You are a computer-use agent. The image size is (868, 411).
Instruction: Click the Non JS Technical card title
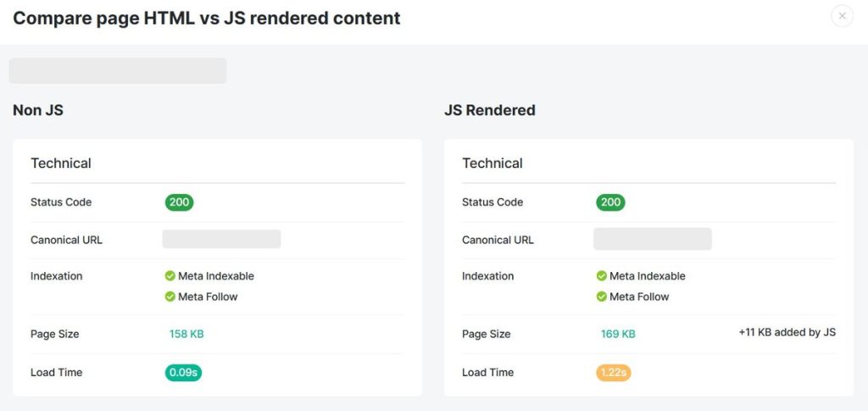coord(61,163)
